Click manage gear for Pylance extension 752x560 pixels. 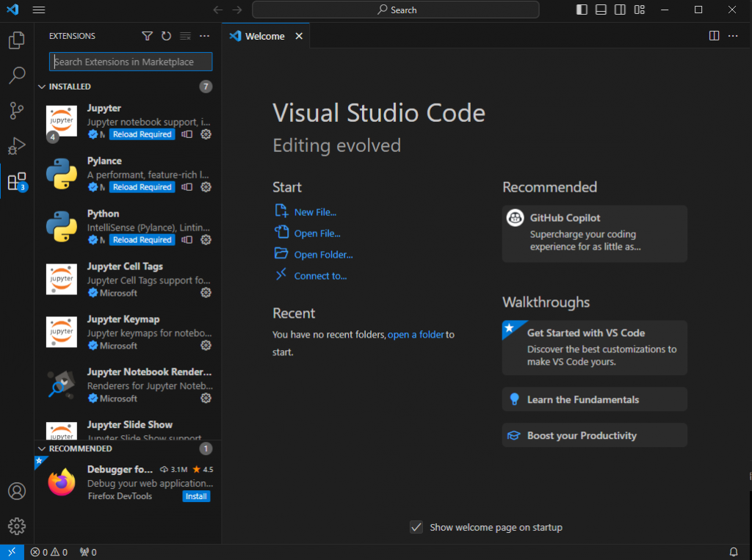pos(206,187)
